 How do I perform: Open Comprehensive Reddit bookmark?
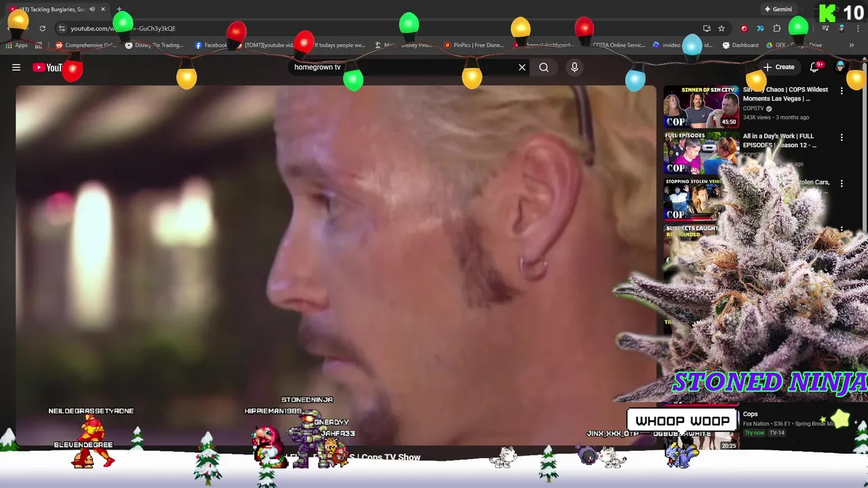pyautogui.click(x=86, y=45)
